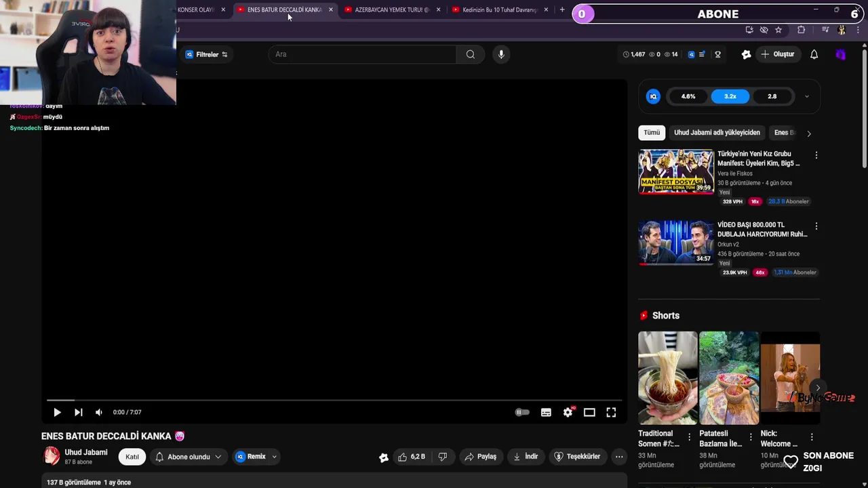The width and height of the screenshot is (868, 488).
Task: Open more actions three-dot menu
Action: [619, 457]
